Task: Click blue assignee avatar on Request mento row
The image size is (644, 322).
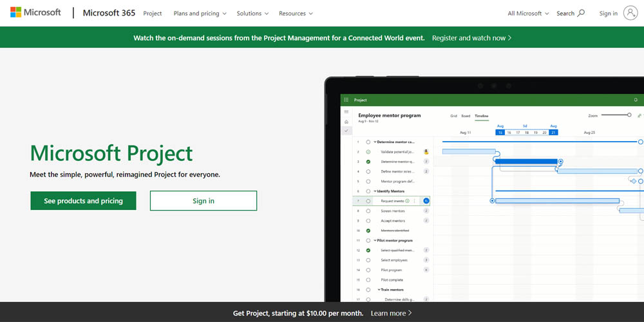Action: point(426,201)
